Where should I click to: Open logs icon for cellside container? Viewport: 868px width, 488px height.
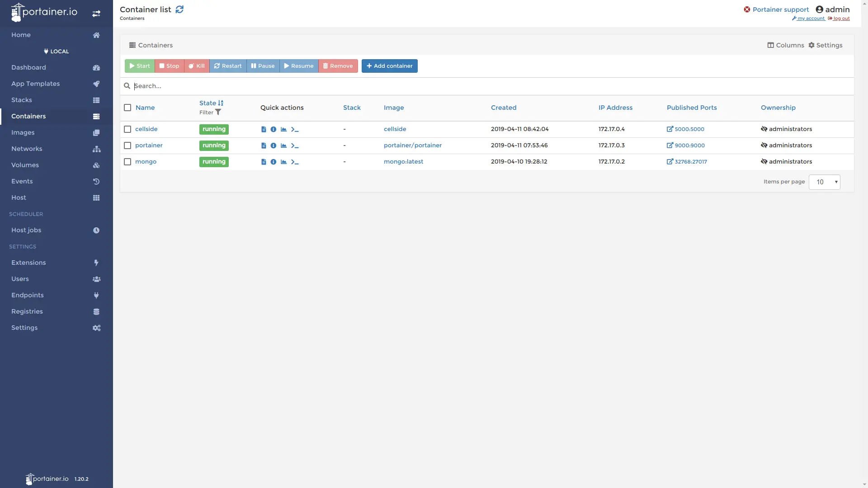[x=264, y=129]
